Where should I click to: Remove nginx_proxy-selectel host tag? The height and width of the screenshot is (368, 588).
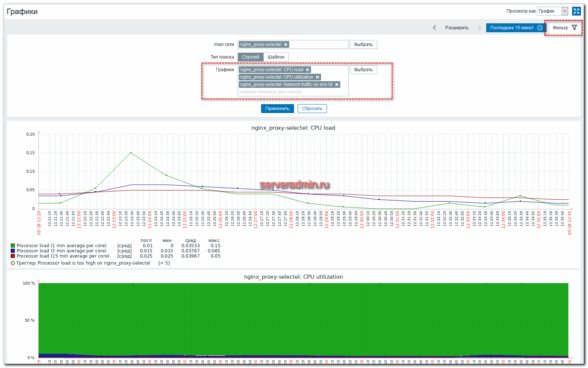point(285,44)
